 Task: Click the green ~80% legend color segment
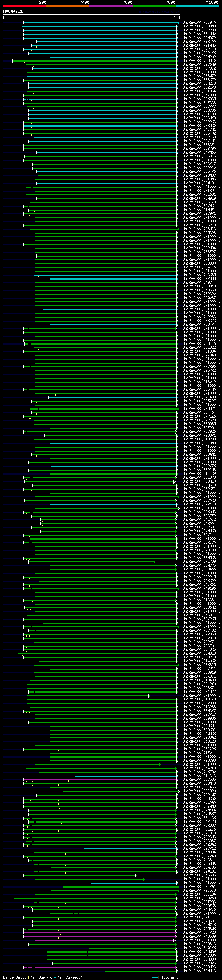coord(154,7)
